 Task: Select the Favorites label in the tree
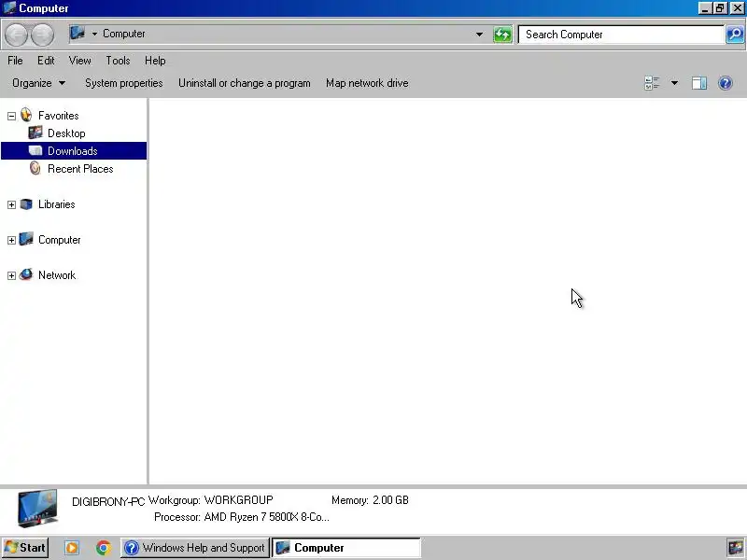(59, 116)
